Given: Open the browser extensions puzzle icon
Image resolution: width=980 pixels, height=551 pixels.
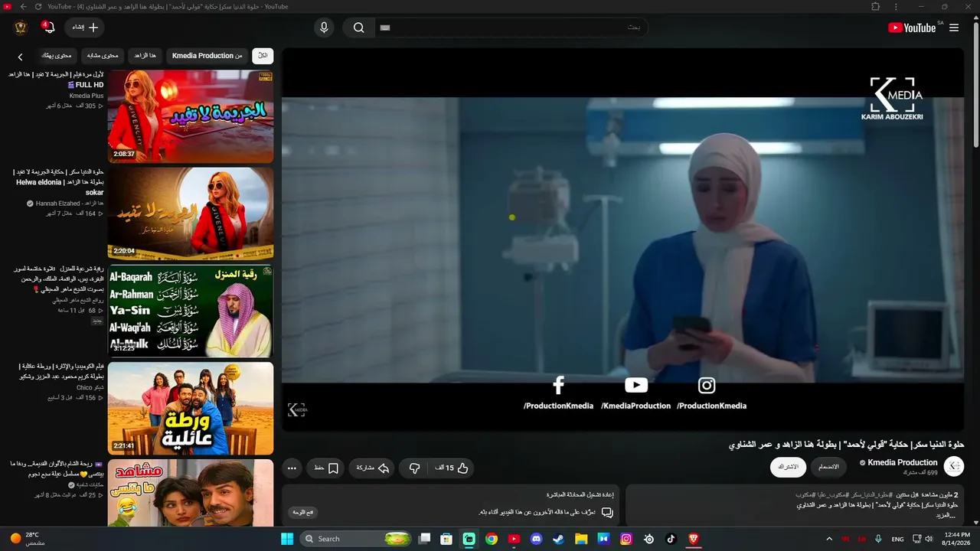Looking at the screenshot, I should (876, 7).
